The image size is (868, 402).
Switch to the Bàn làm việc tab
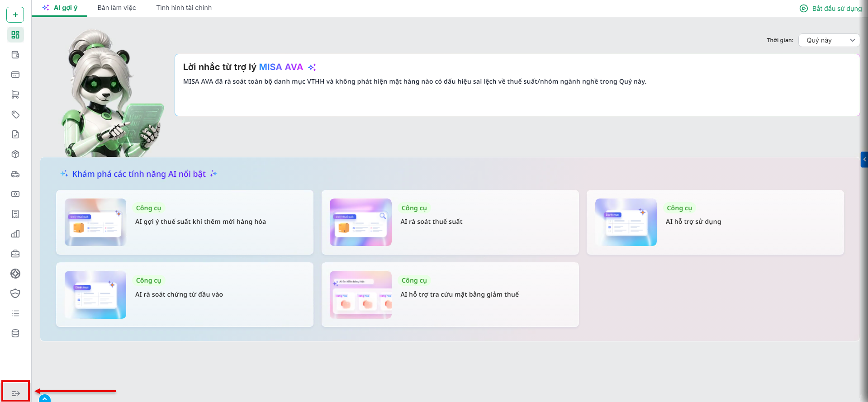pos(117,8)
